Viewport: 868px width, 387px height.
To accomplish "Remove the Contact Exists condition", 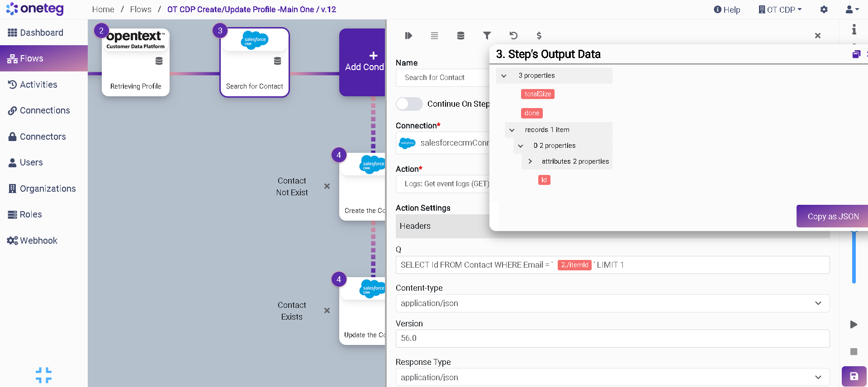I will click(327, 311).
